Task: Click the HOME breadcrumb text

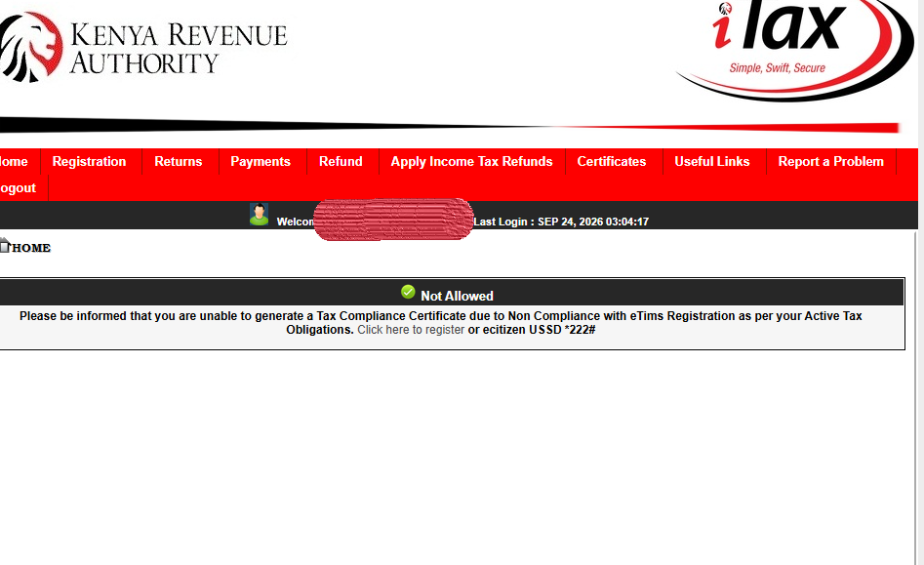Action: click(31, 248)
